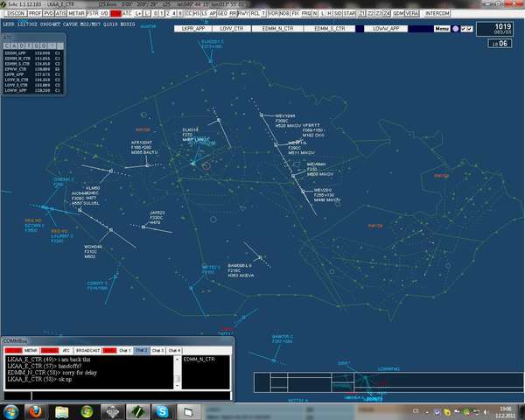Viewport: 525px width, 420px height.
Task: Toggle the FSTR flight strip button
Action: click(x=93, y=13)
